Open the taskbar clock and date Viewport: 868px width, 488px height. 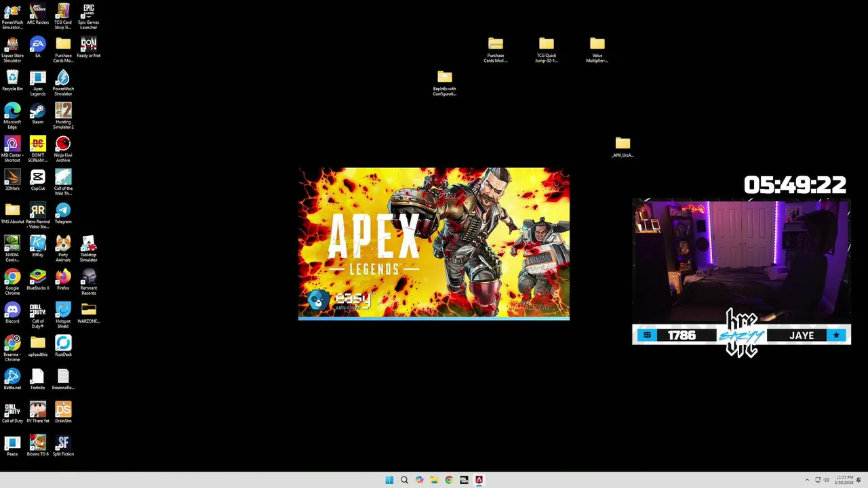point(844,480)
